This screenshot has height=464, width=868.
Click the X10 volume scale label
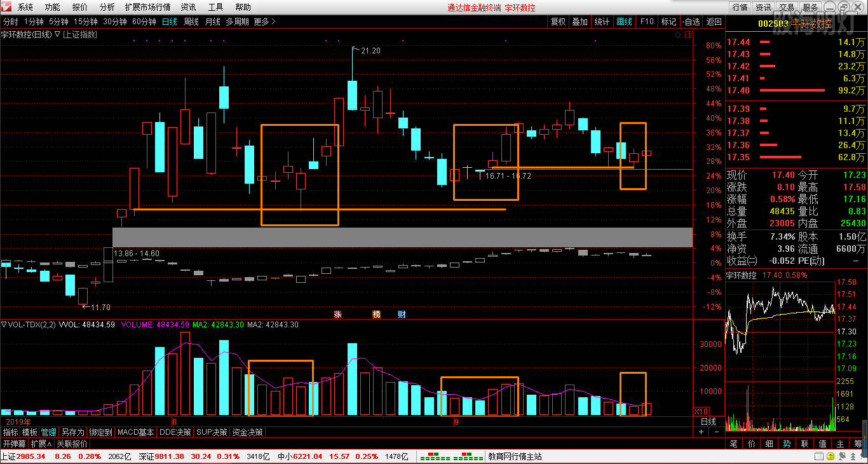(700, 411)
